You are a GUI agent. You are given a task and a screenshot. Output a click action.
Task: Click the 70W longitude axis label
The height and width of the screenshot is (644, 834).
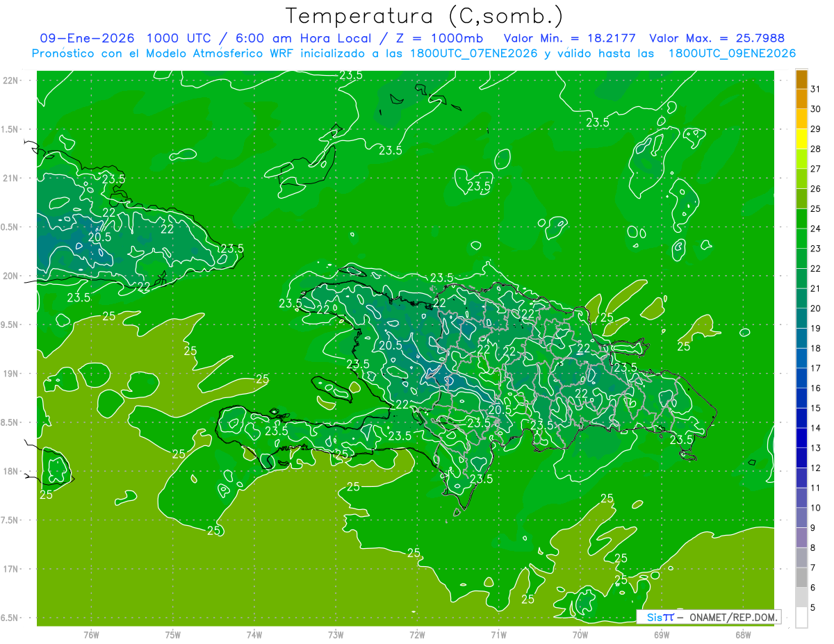(x=580, y=634)
